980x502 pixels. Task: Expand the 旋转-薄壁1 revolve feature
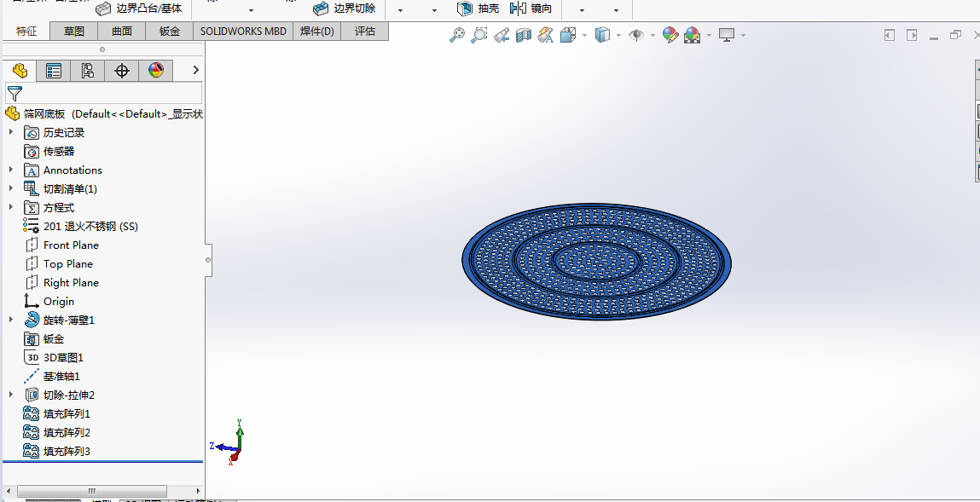[x=10, y=320]
